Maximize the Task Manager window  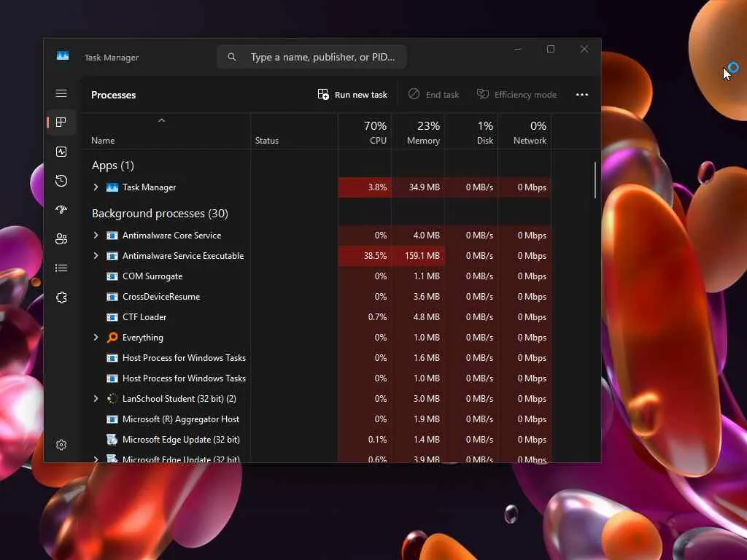pyautogui.click(x=551, y=49)
